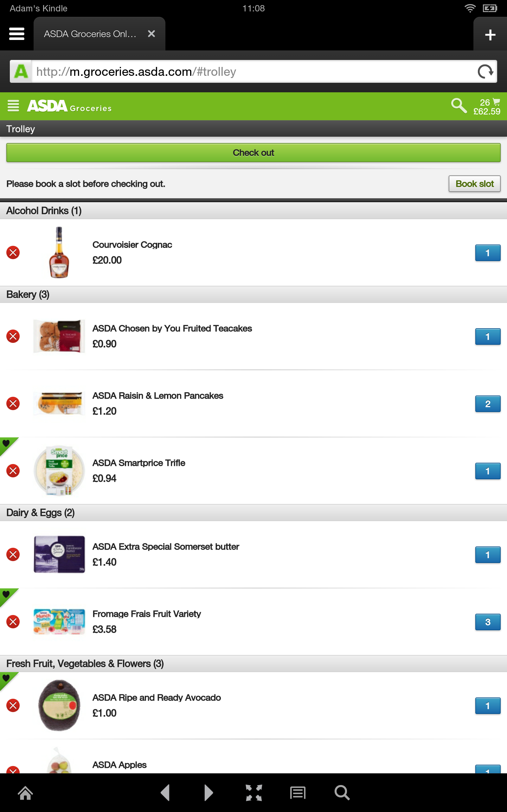Viewport: 507px width, 812px height.
Task: Change quantity of ASDA Raisin & Lemon Pancakes
Action: pyautogui.click(x=488, y=404)
